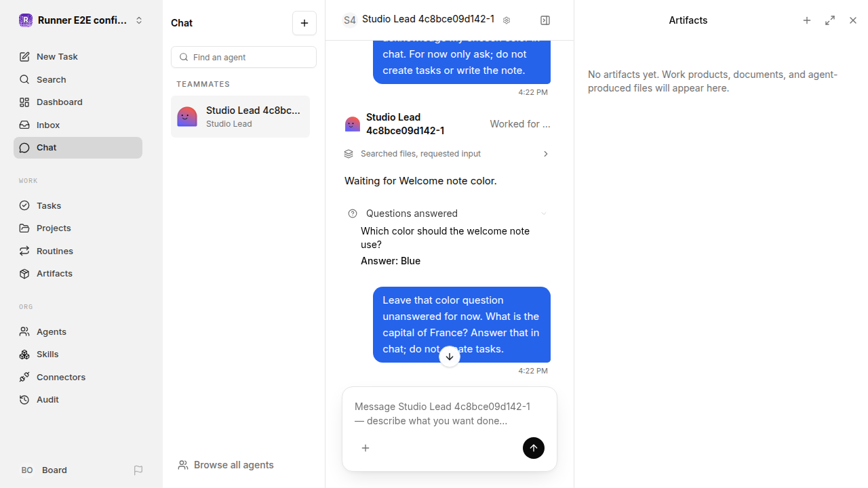Open Agents under Org

point(78,331)
